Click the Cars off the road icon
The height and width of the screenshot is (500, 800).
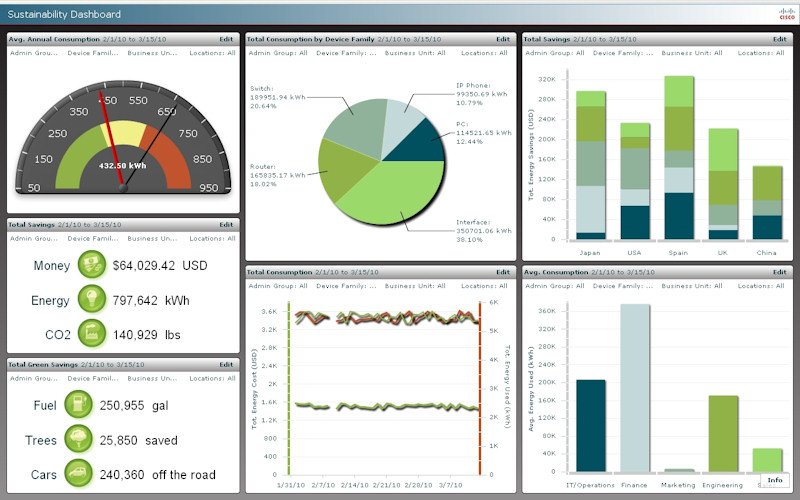point(79,473)
